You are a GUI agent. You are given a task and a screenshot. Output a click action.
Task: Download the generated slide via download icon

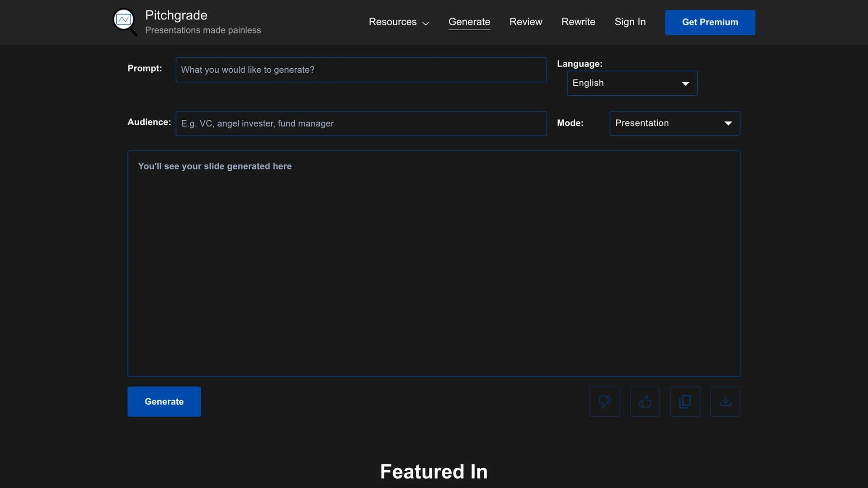click(725, 401)
